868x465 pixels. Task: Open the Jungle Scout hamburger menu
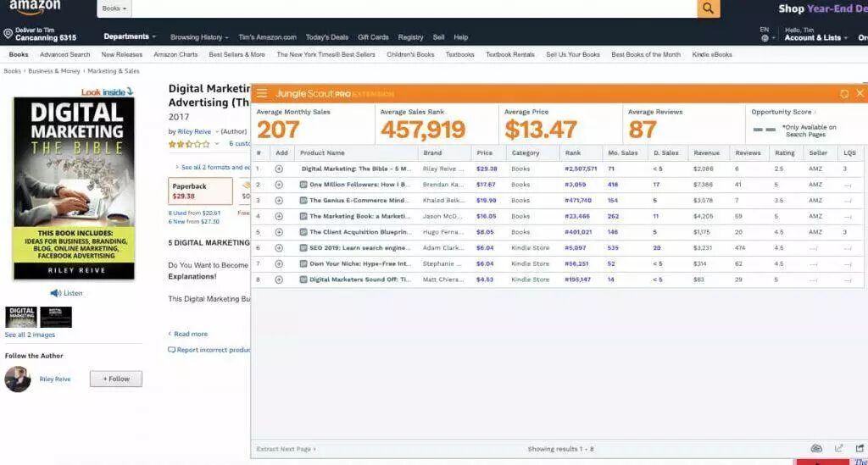coord(262,93)
